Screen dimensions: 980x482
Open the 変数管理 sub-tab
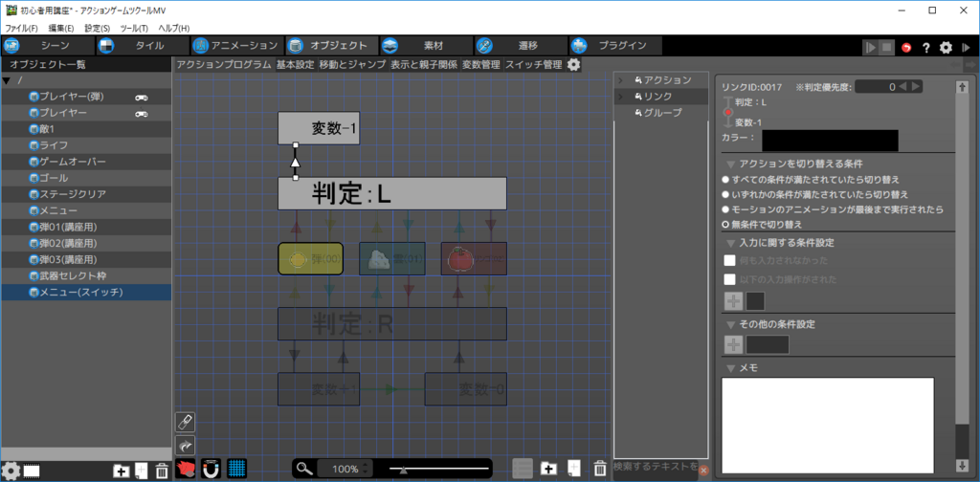[481, 64]
